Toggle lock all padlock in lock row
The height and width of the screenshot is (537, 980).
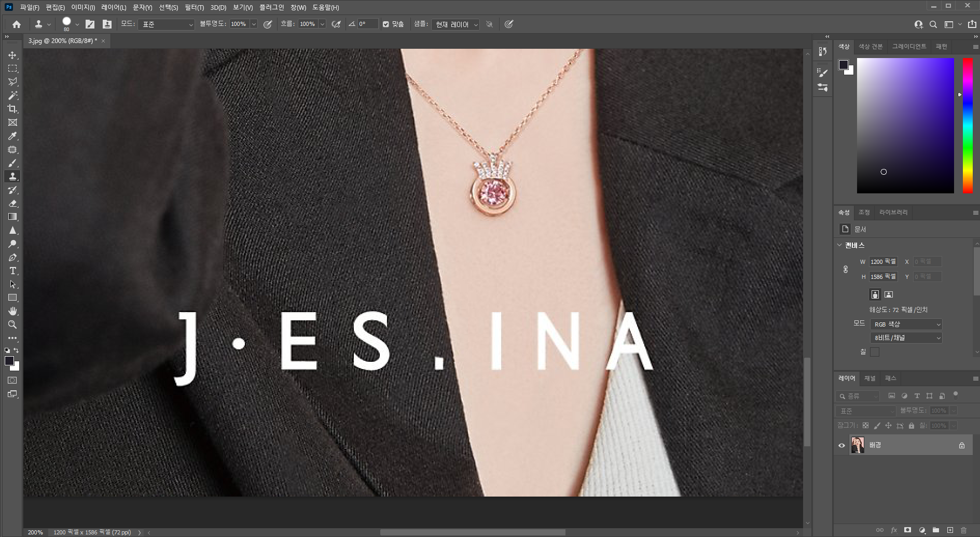pyautogui.click(x=911, y=426)
